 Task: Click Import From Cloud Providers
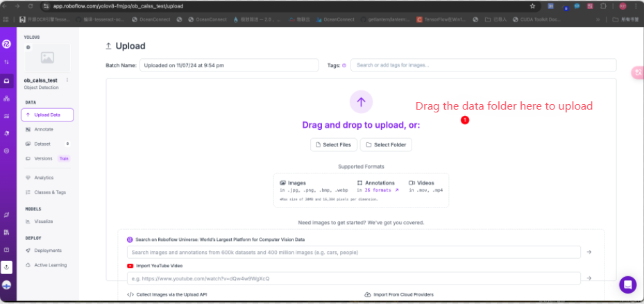(x=399, y=294)
